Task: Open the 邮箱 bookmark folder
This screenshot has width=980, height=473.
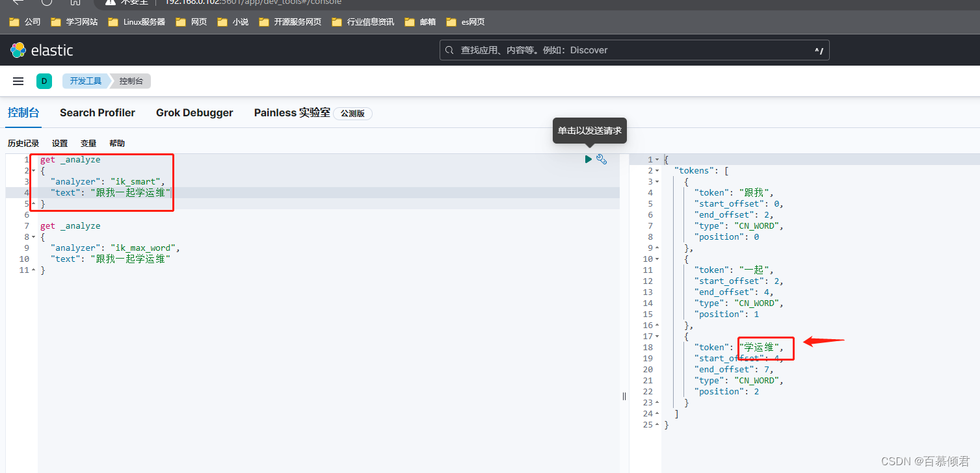Action: pyautogui.click(x=420, y=22)
